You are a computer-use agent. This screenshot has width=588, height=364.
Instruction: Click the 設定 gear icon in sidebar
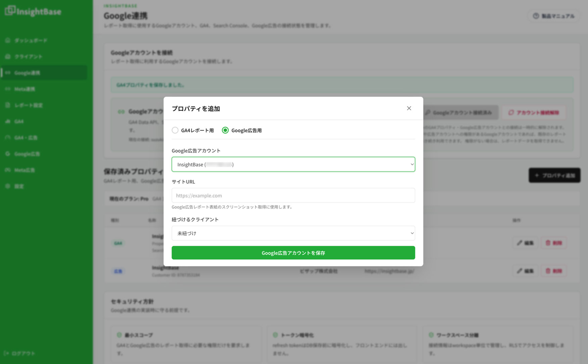[x=8, y=186]
